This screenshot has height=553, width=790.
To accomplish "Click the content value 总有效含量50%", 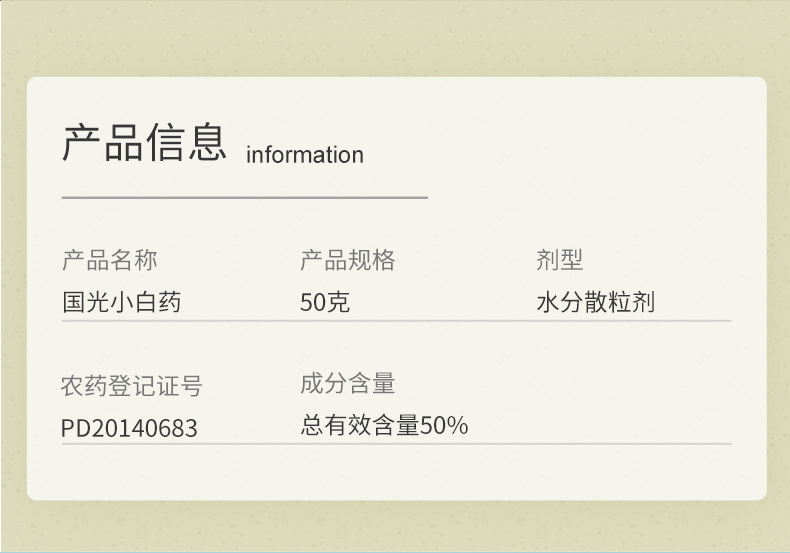I will click(x=384, y=425).
